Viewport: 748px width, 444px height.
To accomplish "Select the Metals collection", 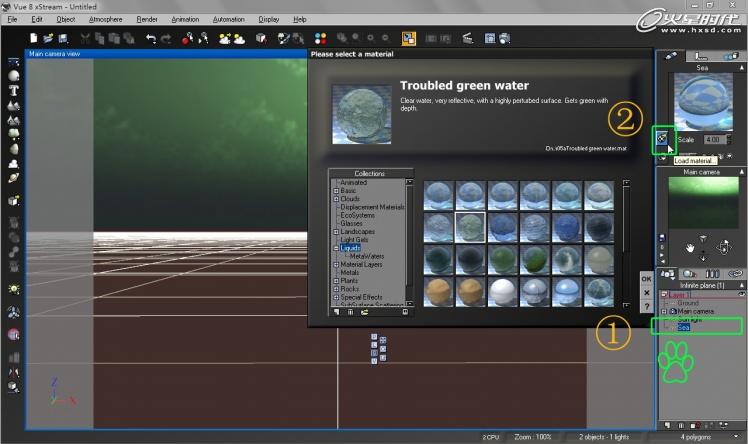I will point(349,273).
